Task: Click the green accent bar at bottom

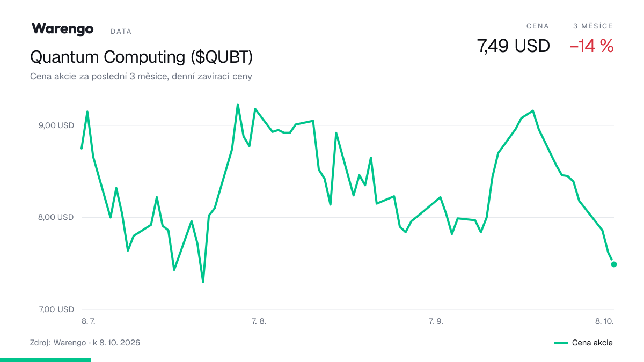Action: (x=46, y=360)
